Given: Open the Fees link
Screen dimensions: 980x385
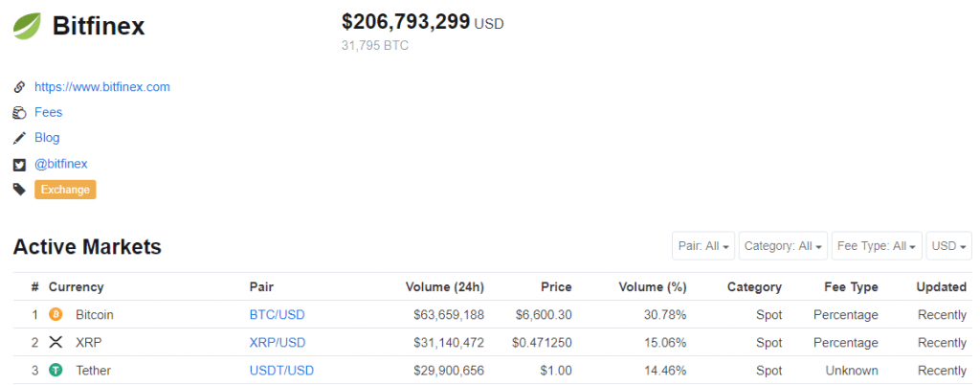Looking at the screenshot, I should 49,113.
